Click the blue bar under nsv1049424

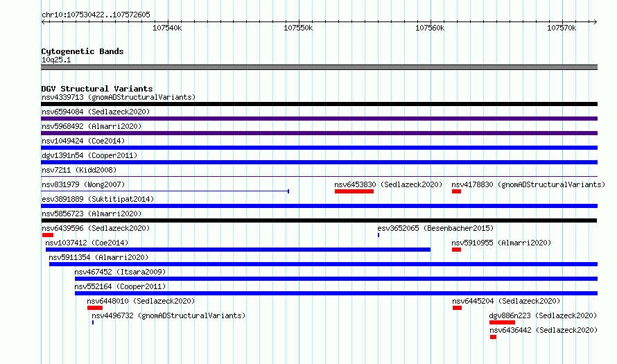tap(319, 148)
